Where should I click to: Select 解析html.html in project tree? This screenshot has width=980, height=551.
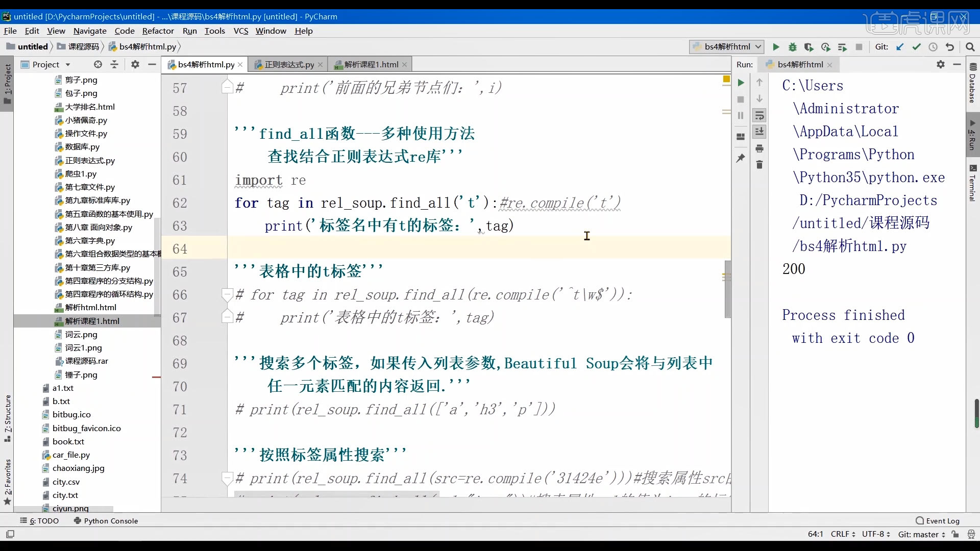pos(90,308)
